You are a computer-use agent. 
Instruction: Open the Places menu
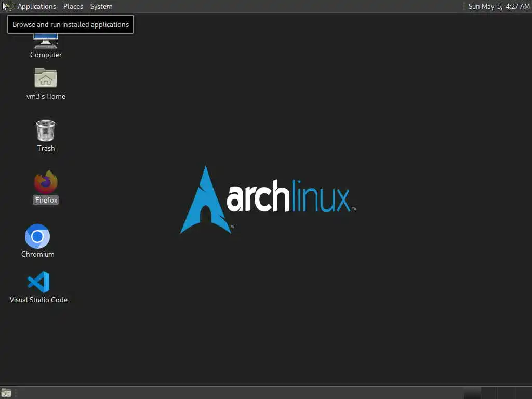pos(73,6)
